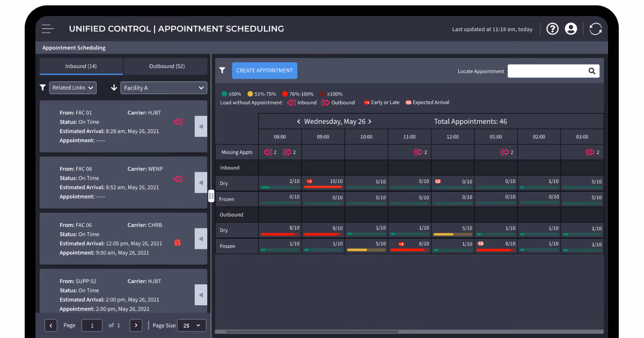This screenshot has width=644, height=338.
Task: Switch to the Outbound (52) tab
Action: pyautogui.click(x=166, y=66)
